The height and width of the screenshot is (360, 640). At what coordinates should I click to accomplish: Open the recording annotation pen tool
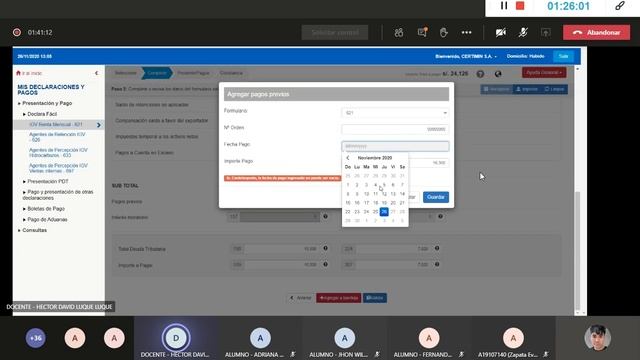pyautogui.click(x=620, y=6)
